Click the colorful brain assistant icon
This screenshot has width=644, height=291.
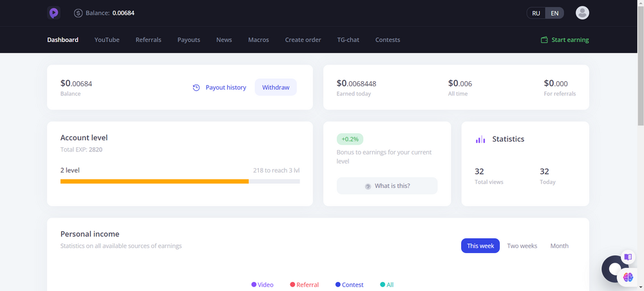(628, 277)
